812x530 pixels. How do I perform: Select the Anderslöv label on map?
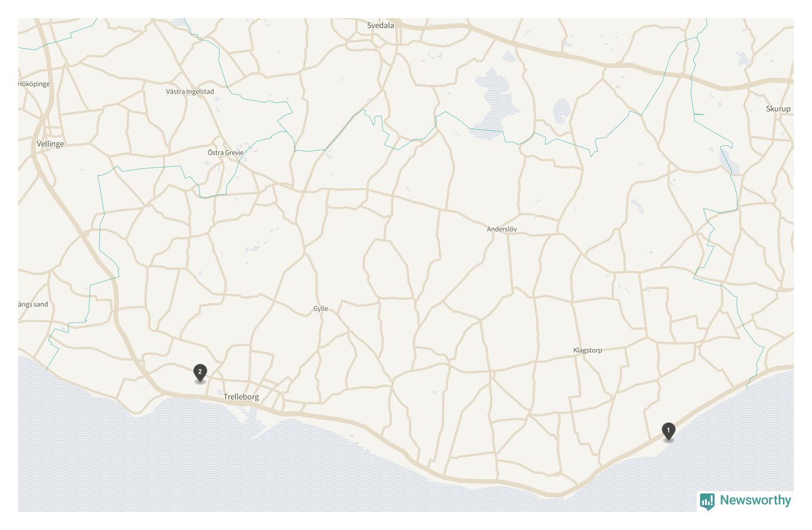coord(502,229)
